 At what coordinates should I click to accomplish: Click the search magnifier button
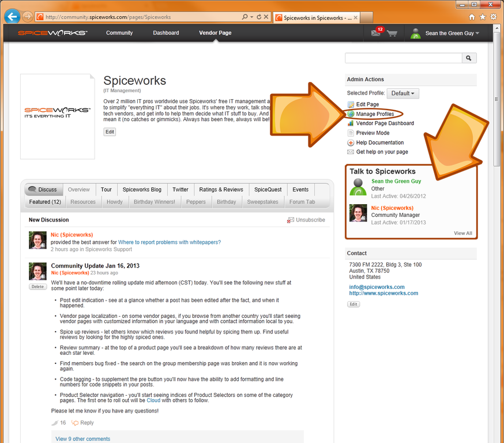click(x=469, y=58)
